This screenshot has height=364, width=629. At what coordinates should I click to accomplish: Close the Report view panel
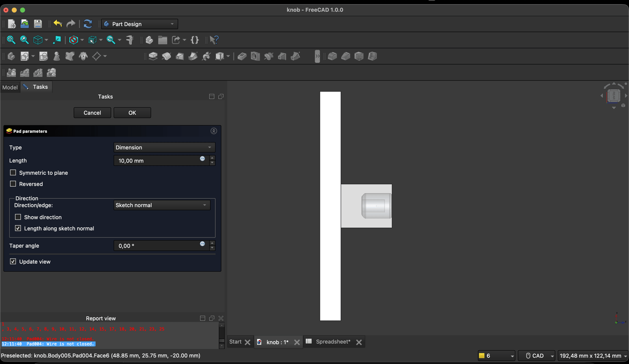(x=221, y=318)
